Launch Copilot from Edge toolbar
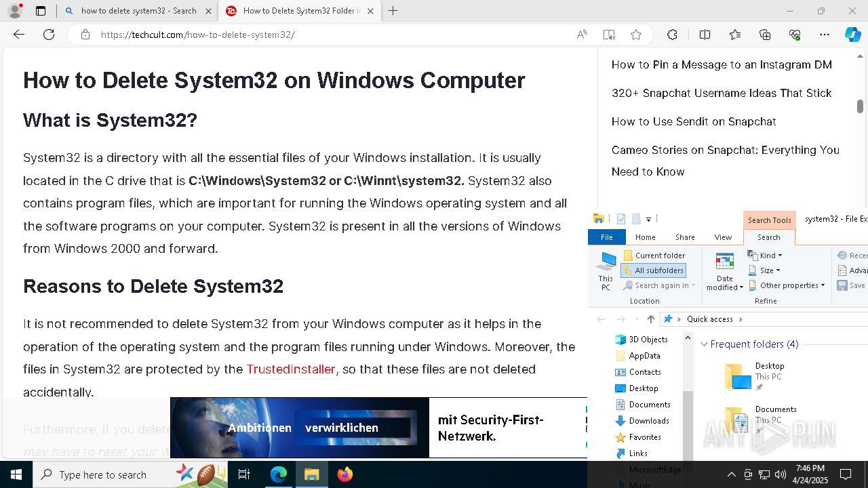868x488 pixels. (852, 35)
